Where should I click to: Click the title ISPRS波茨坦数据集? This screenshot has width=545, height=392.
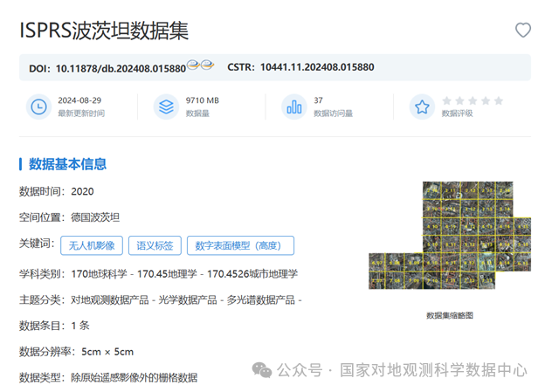[104, 31]
